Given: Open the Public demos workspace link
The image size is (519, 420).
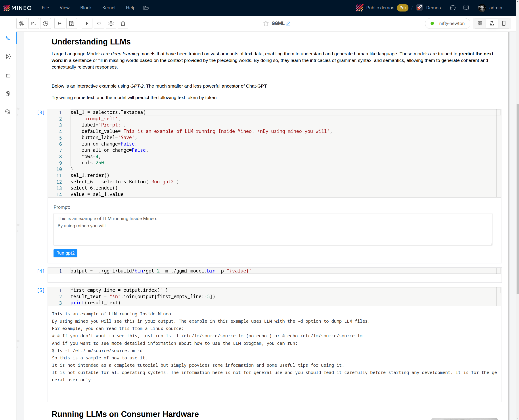Looking at the screenshot, I should pyautogui.click(x=380, y=8).
